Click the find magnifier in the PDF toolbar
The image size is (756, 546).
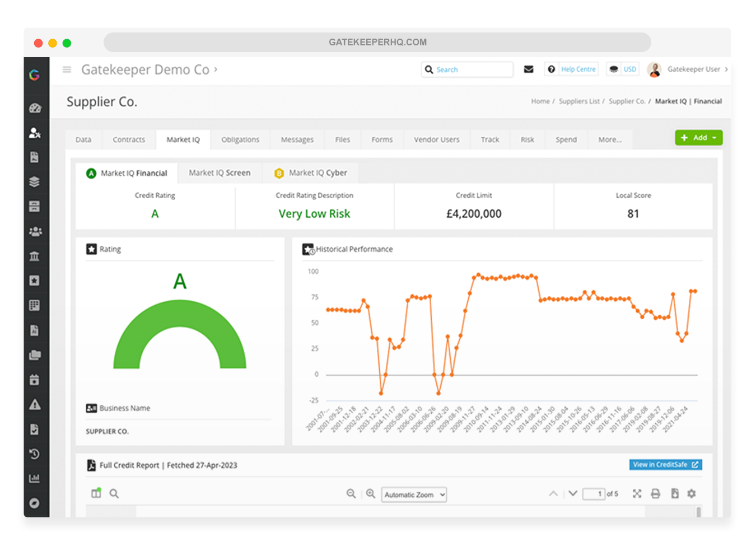point(114,493)
